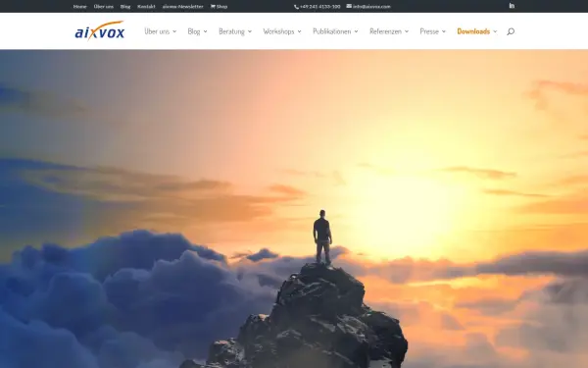Expand the Blog main menu

pos(197,31)
